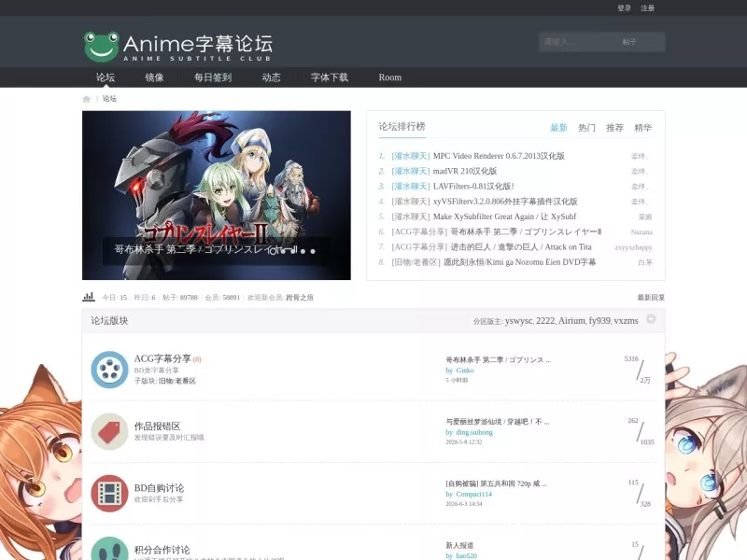The width and height of the screenshot is (747, 560).
Task: Open the home icon in the breadcrumb
Action: pyautogui.click(x=86, y=99)
